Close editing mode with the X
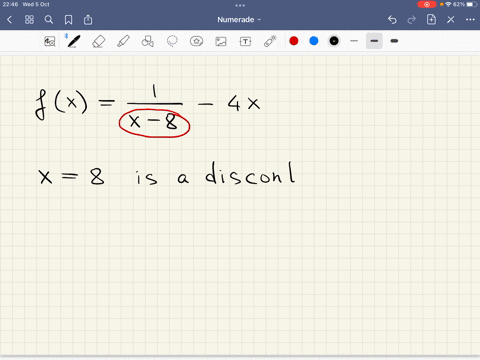Image resolution: width=480 pixels, height=360 pixels. pyautogui.click(x=451, y=20)
